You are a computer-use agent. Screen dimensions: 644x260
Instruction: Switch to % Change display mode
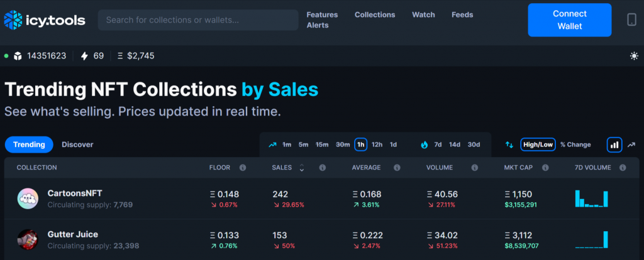point(575,145)
